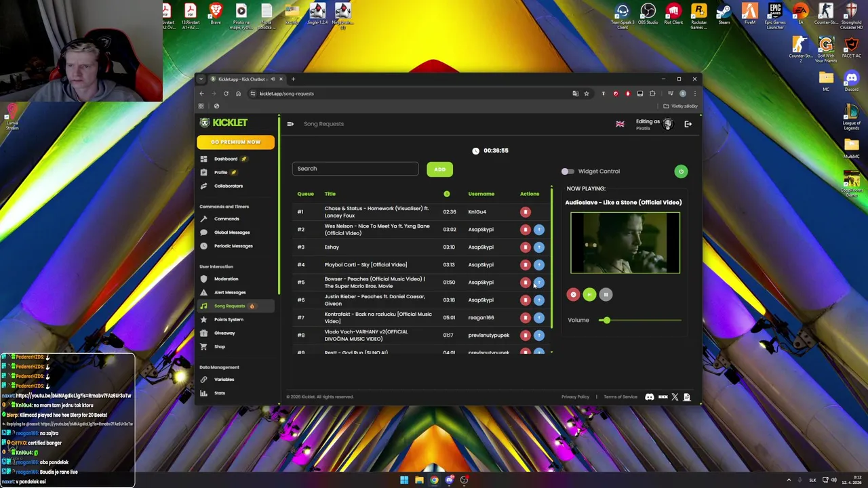The image size is (868, 488).
Task: Toggle the Widget Control switch
Action: [x=568, y=171]
